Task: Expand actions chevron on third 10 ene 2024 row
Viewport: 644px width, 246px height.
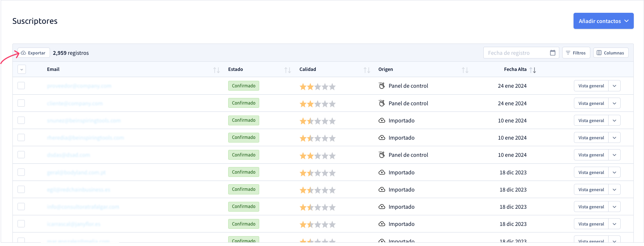Action: [x=614, y=155]
